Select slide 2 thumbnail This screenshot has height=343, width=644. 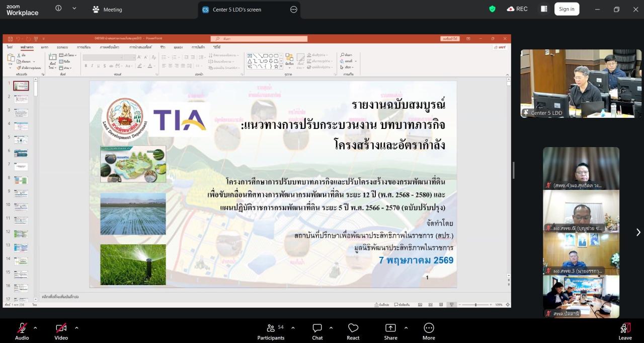pos(21,99)
